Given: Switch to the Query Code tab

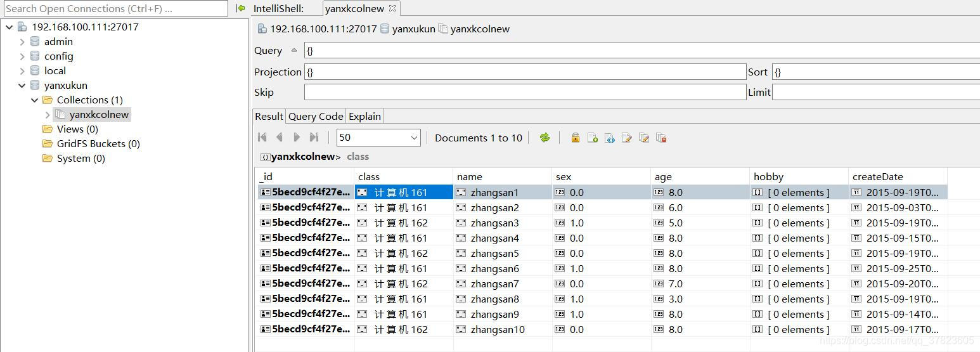Looking at the screenshot, I should coord(316,116).
